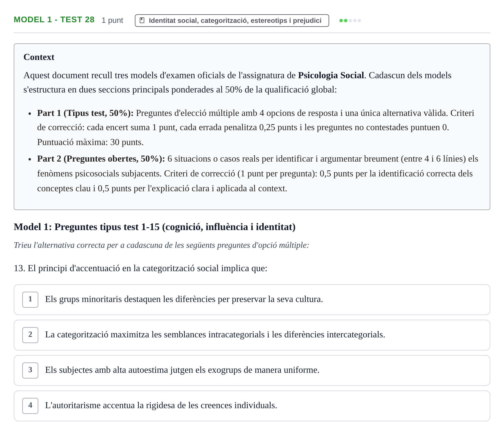Choose answer 'Els subjectes amb alta autoestima'

tap(252, 370)
